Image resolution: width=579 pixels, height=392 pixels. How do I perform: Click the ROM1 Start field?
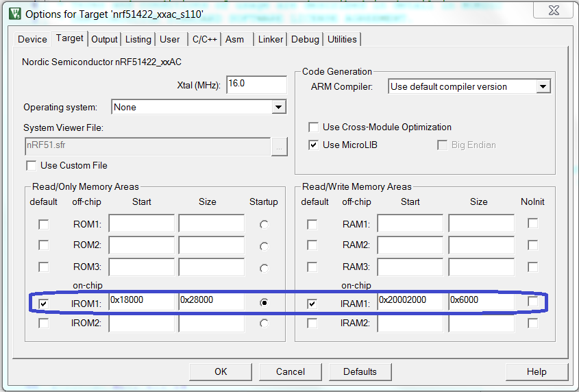coord(141,223)
